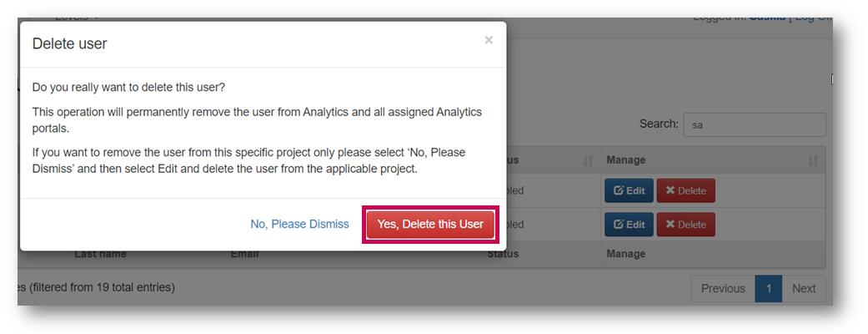Choose No, Please Dismiss link

point(299,224)
